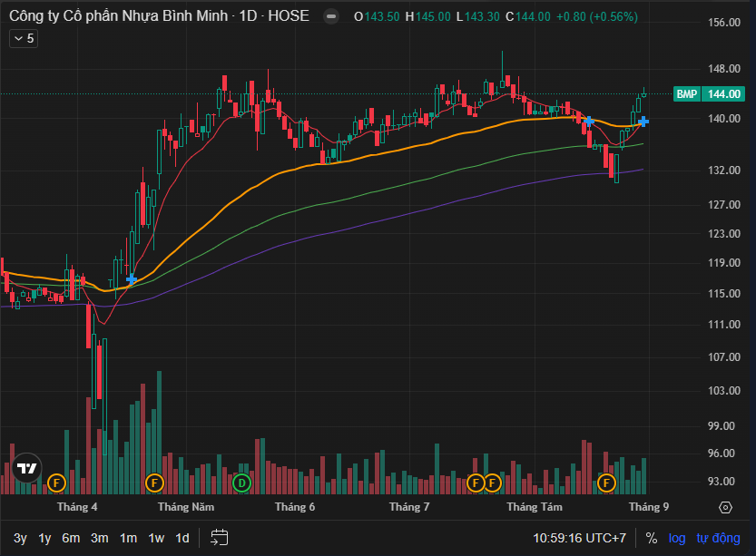The height and width of the screenshot is (556, 756).
Task: Click the closing value C144.00 in header
Action: [528, 16]
